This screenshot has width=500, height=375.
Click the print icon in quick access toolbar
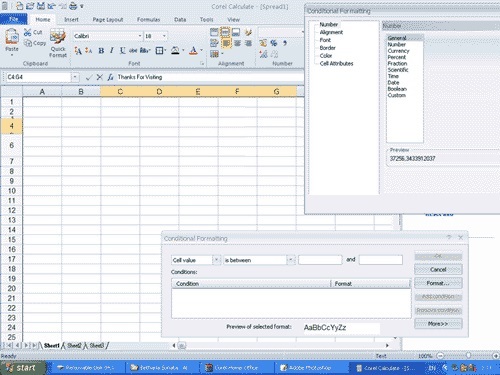coord(73,6)
